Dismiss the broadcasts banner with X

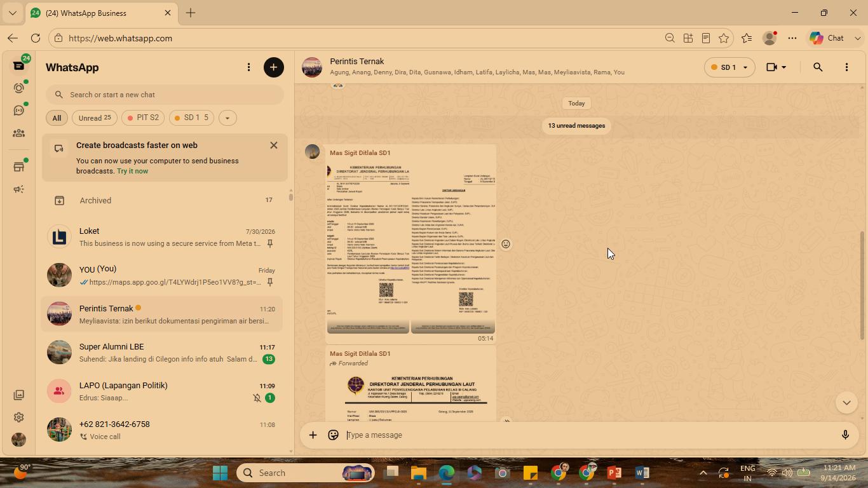click(274, 145)
